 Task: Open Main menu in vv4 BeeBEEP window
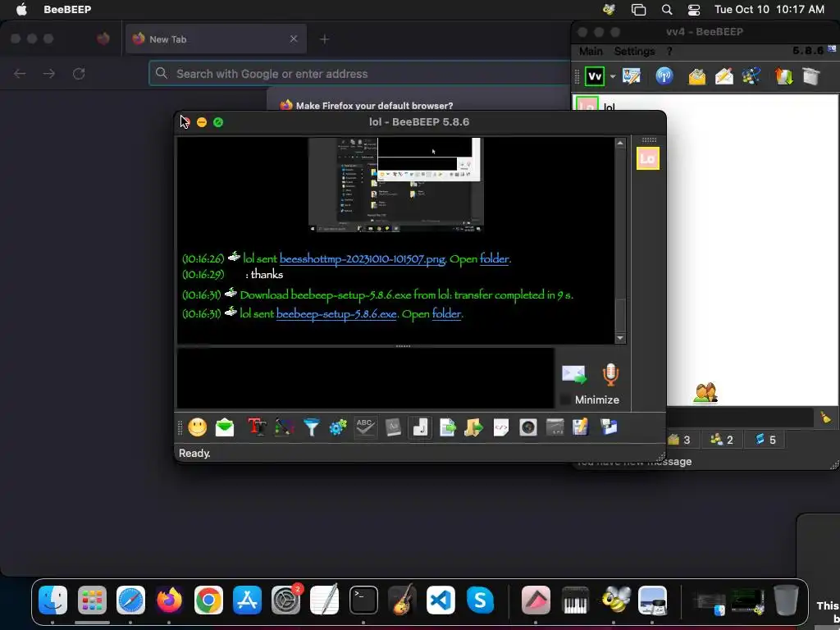(591, 52)
